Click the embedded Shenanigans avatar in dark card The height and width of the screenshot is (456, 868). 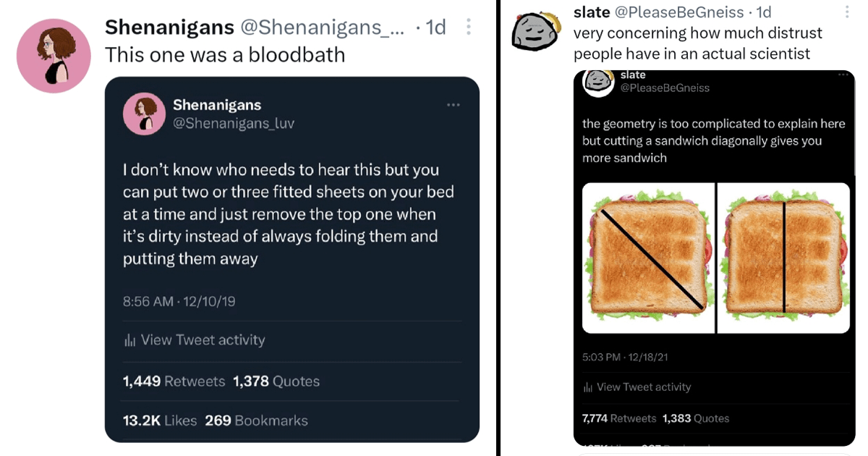coord(140,114)
